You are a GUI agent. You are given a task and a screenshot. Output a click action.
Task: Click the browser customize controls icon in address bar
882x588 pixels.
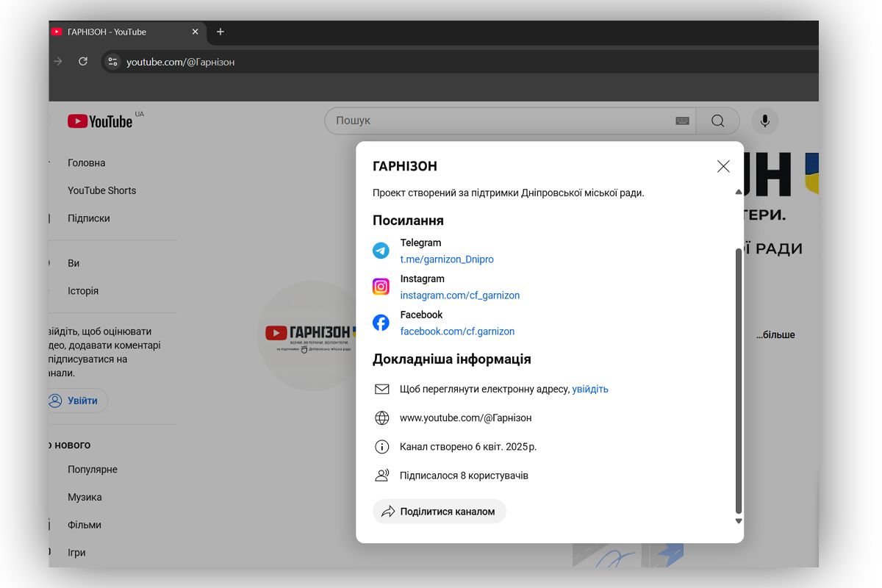click(112, 62)
